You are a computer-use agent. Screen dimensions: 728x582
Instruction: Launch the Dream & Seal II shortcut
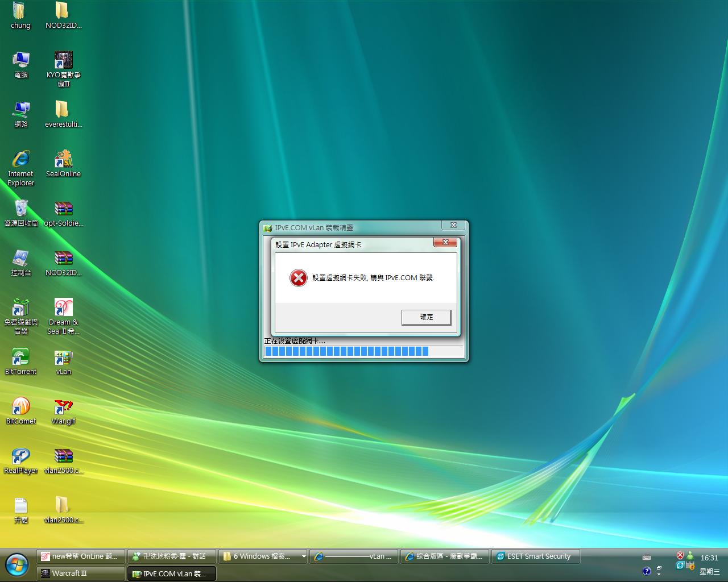[x=63, y=317]
